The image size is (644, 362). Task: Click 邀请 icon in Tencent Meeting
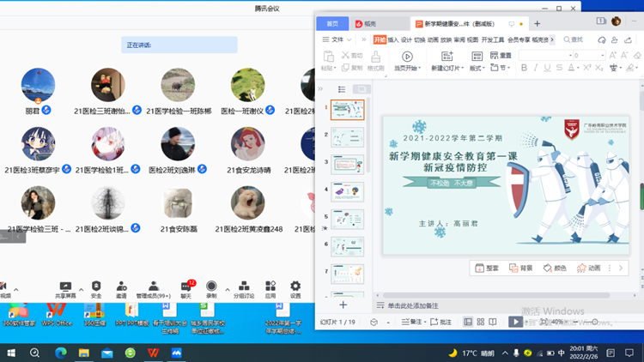pyautogui.click(x=121, y=290)
